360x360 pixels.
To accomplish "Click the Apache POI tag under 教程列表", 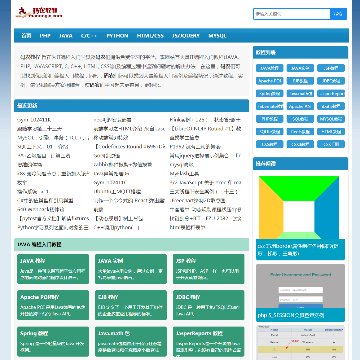I will [x=269, y=81].
